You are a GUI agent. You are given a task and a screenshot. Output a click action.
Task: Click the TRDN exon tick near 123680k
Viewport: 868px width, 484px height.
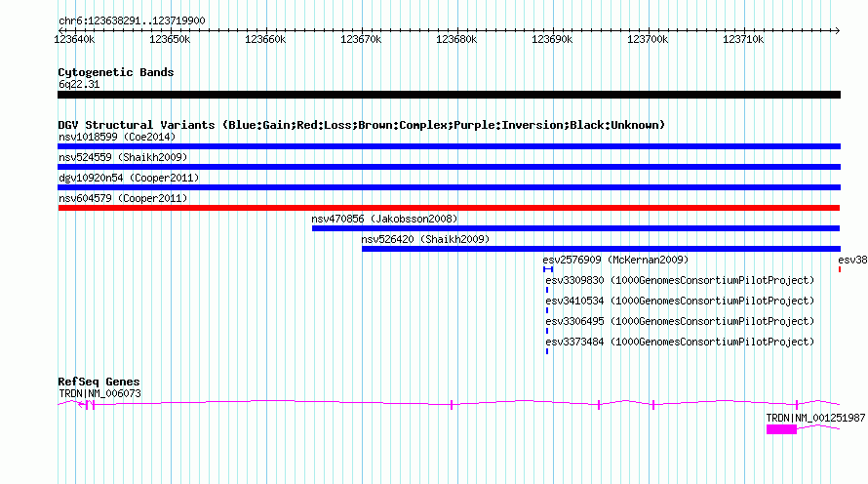tap(452, 405)
